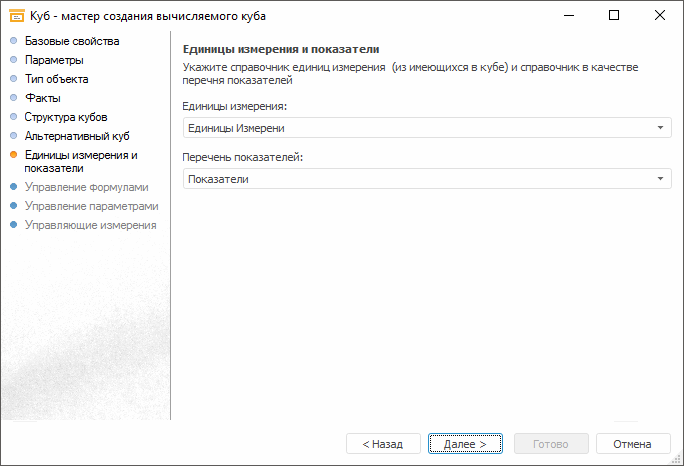Viewport: 684px width, 466px height.
Task: Select Единицы измерения и показатели step
Action: click(80, 161)
